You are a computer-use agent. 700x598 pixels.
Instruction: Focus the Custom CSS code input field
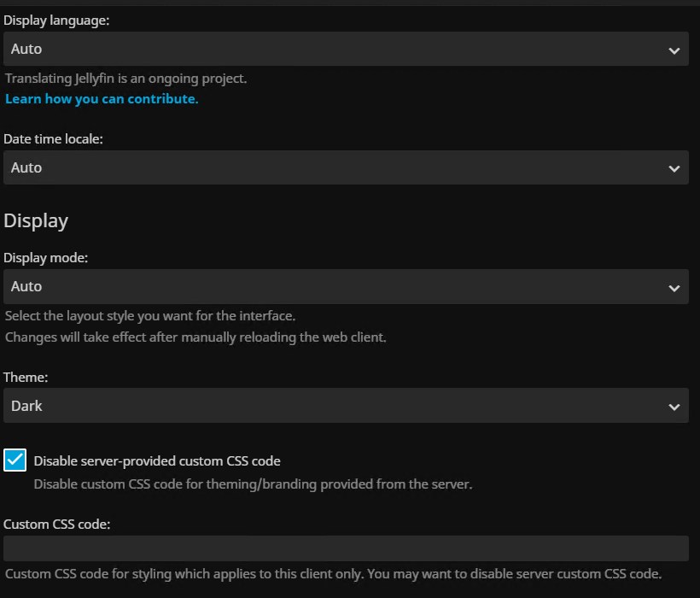pos(346,548)
